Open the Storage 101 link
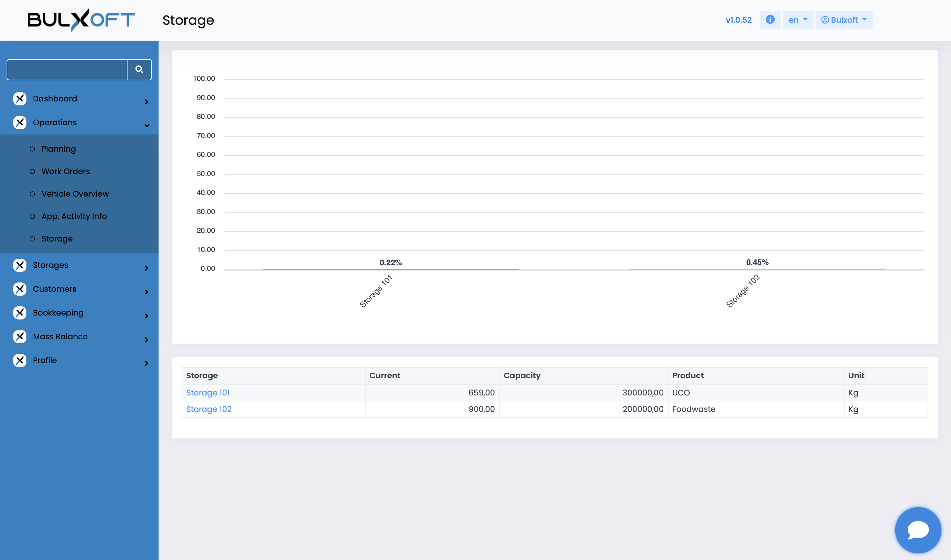Image resolution: width=951 pixels, height=560 pixels. pyautogui.click(x=208, y=392)
